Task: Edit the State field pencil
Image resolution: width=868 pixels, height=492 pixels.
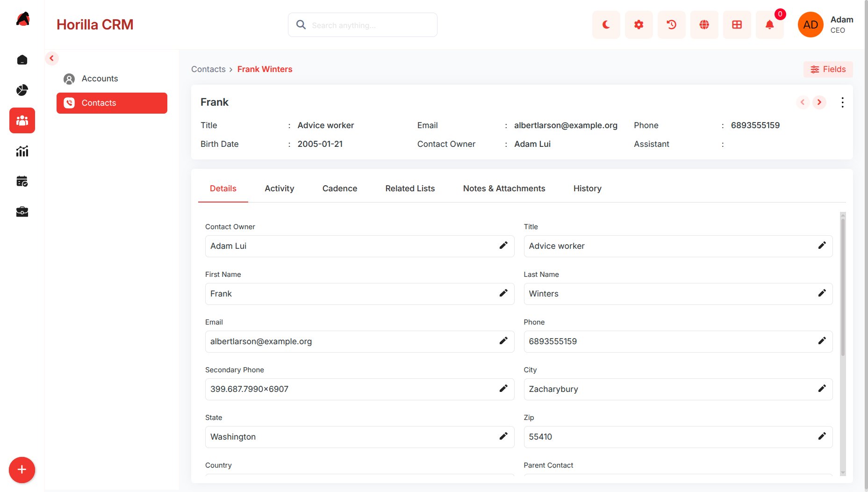Action: (x=503, y=436)
